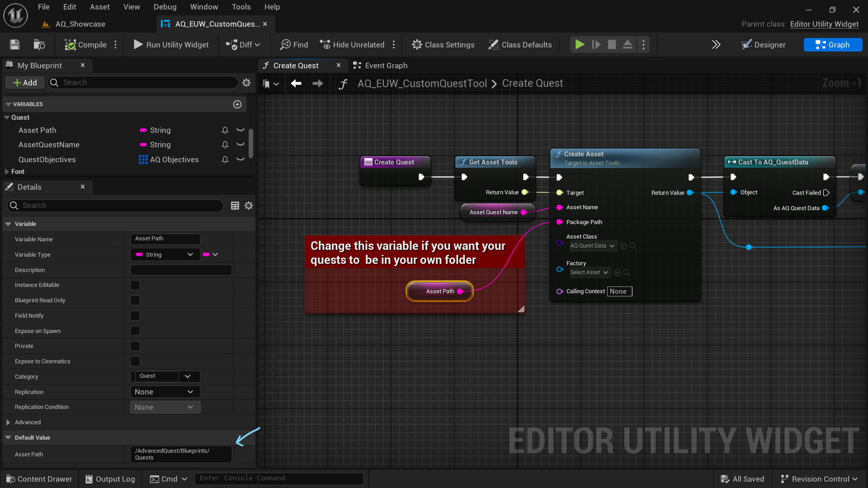Image resolution: width=868 pixels, height=488 pixels.
Task: Open Revision Control menu
Action: pos(819,479)
